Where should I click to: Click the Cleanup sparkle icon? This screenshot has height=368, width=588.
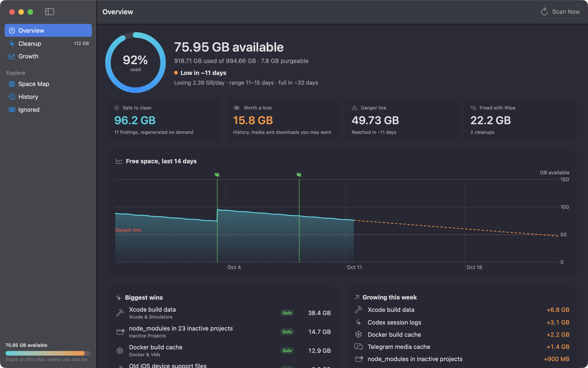coord(12,43)
